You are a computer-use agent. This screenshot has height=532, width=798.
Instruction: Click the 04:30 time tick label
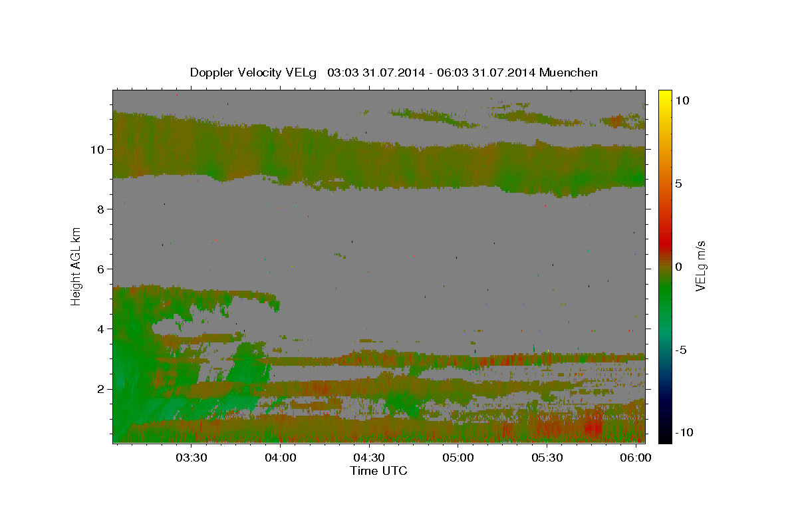369,458
